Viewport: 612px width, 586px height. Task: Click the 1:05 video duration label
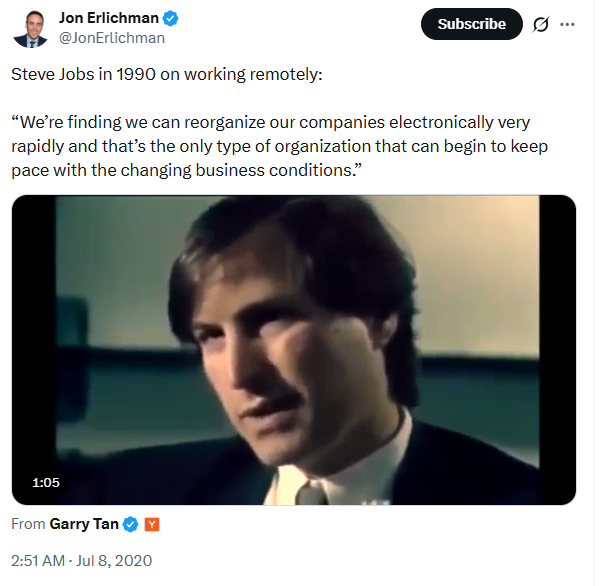pos(46,482)
